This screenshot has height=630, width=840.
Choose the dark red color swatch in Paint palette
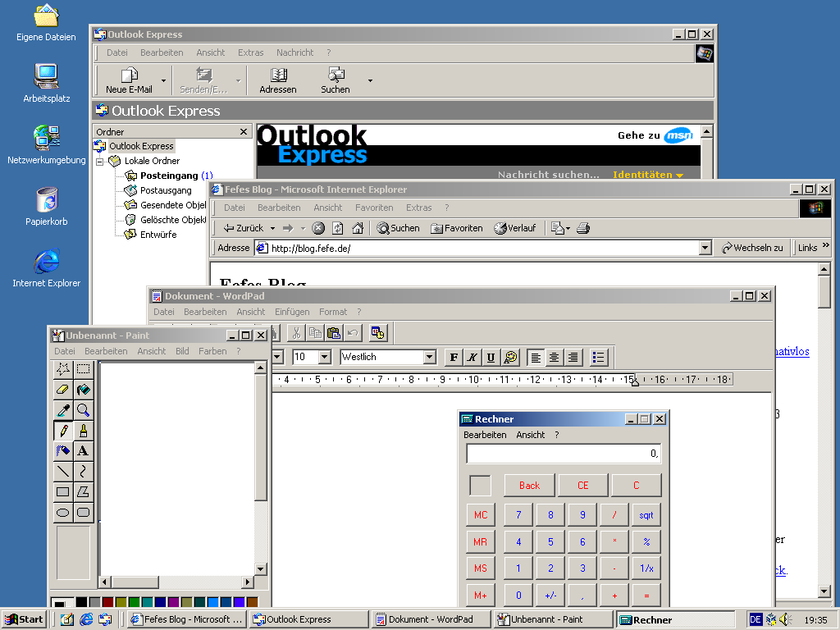pos(107,602)
